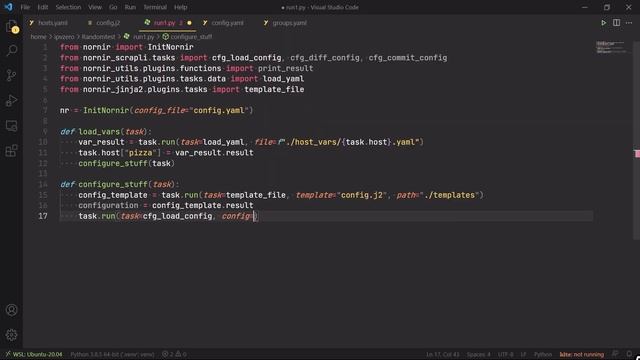Open the Go menu
640x360 pixels.
click(x=113, y=7)
